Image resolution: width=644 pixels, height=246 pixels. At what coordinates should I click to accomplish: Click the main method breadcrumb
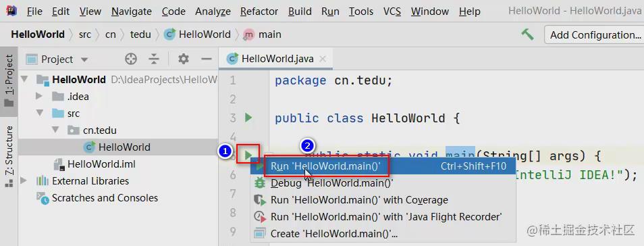tap(263, 34)
